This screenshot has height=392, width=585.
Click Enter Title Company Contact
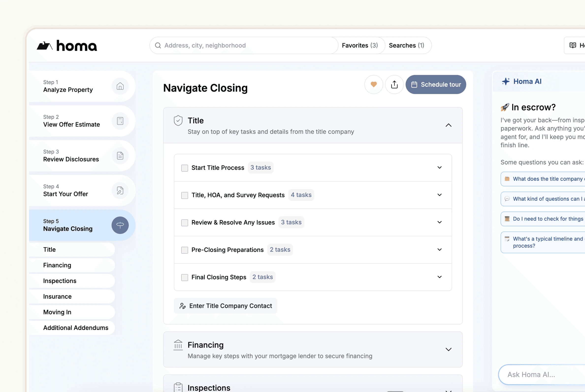(x=226, y=306)
